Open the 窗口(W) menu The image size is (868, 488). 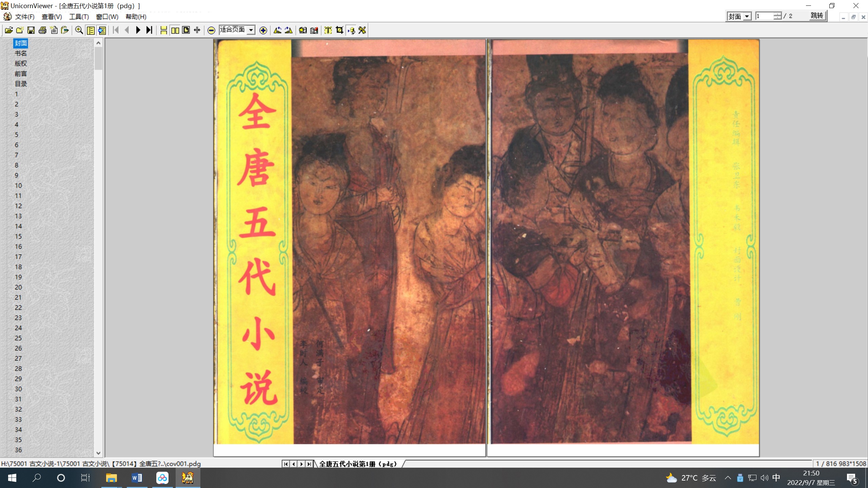(107, 17)
